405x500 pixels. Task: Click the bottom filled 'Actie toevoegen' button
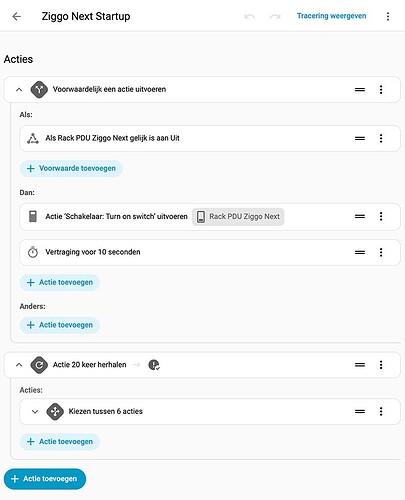(45, 479)
